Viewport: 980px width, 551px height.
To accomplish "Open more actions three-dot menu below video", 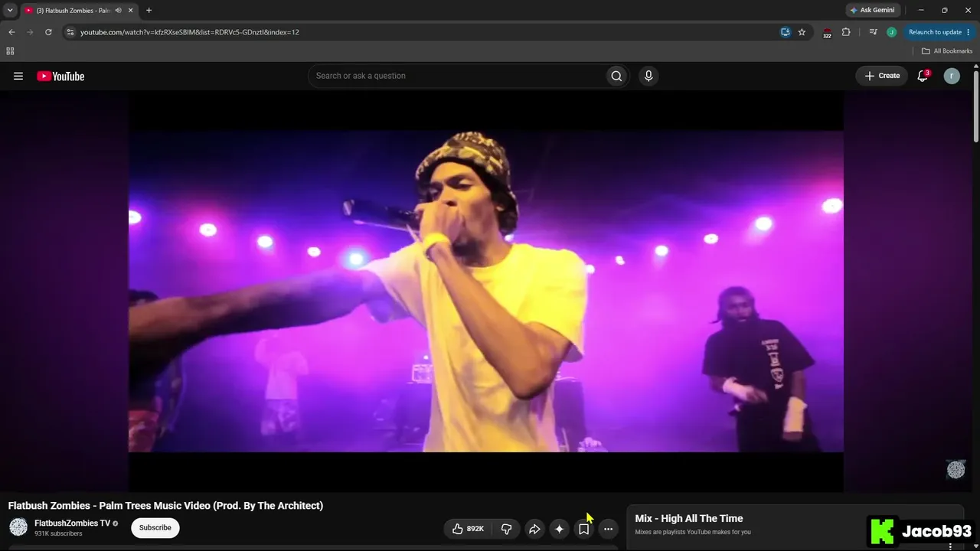I will pos(608,529).
